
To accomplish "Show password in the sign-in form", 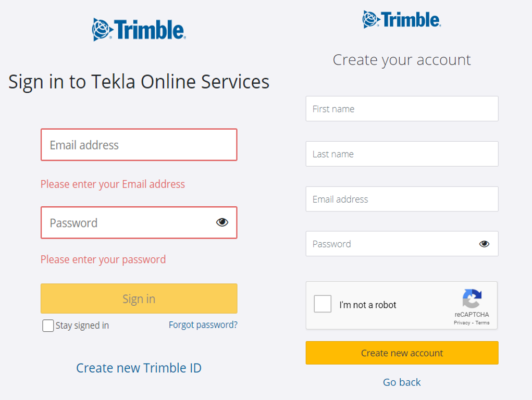I will pyautogui.click(x=222, y=223).
